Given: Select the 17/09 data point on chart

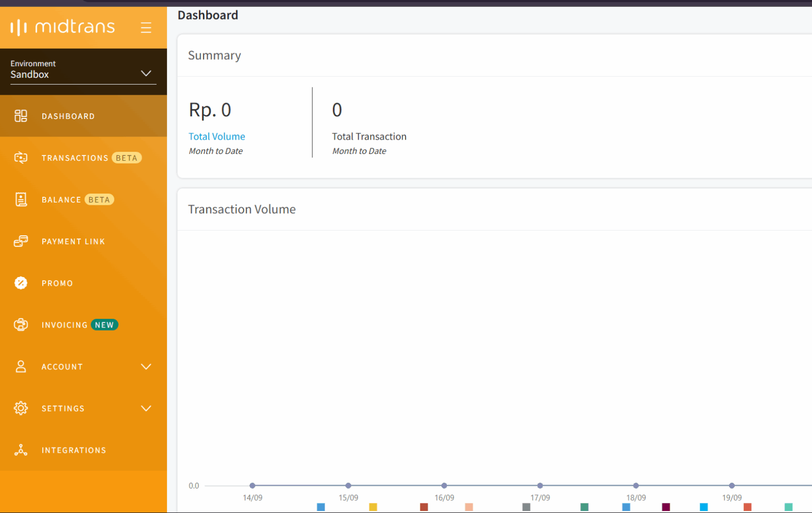Looking at the screenshot, I should tap(540, 485).
